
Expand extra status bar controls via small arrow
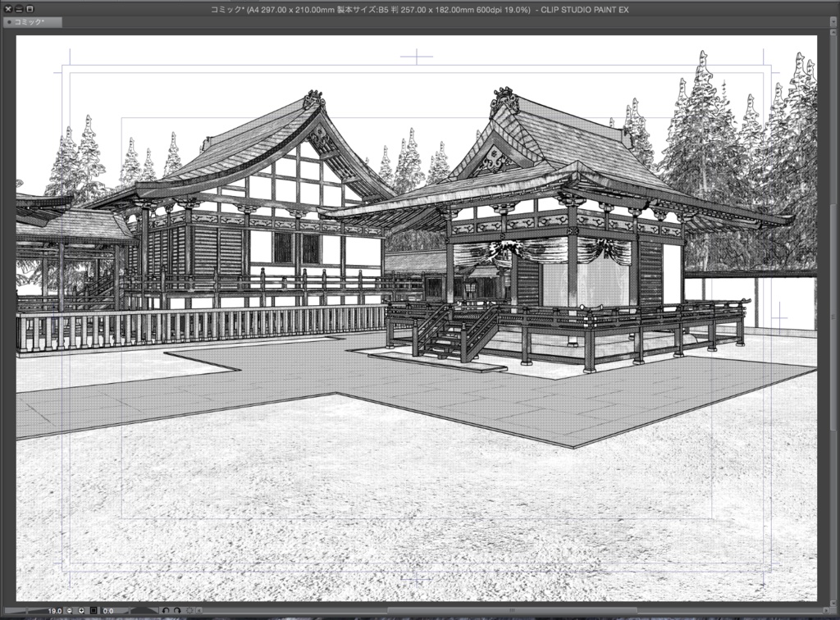[x=199, y=612]
